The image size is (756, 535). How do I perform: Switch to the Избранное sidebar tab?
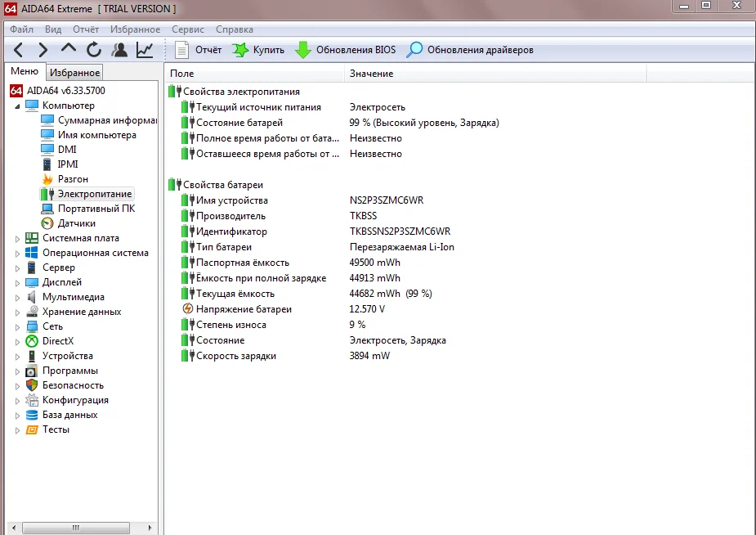pos(74,73)
